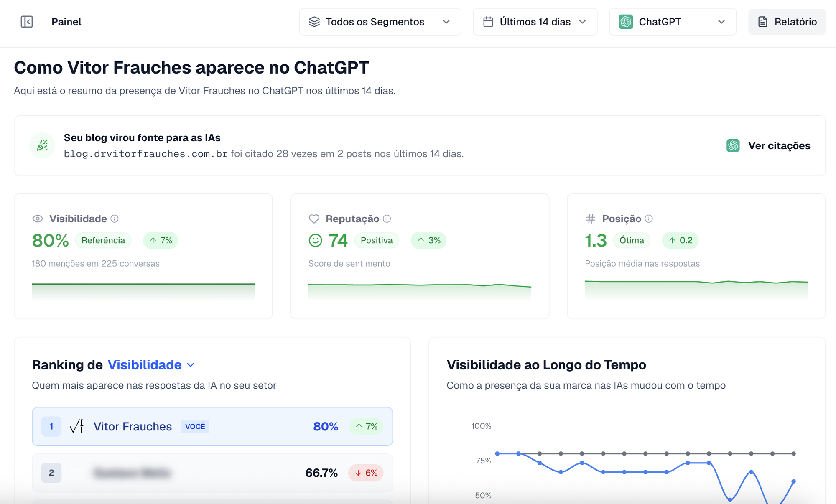This screenshot has width=836, height=504.
Task: Open Ver citações link
Action: click(x=779, y=145)
